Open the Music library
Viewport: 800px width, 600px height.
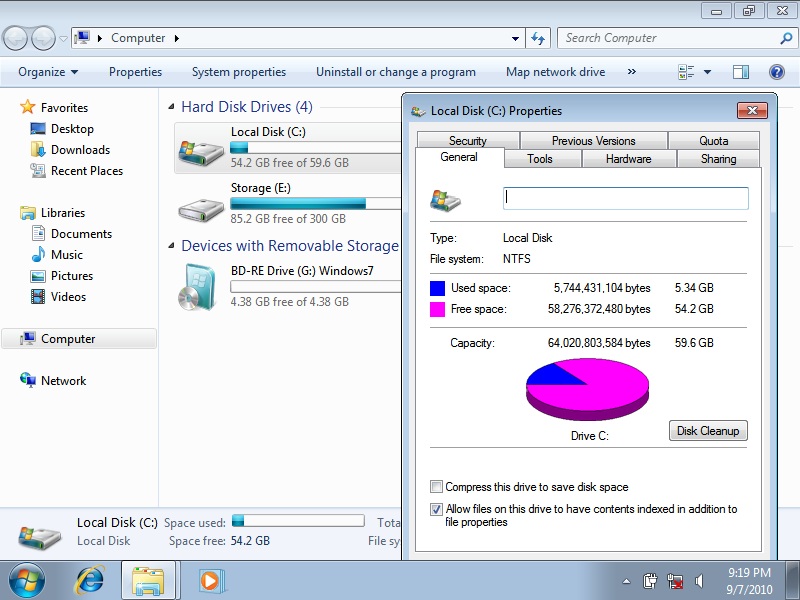(57, 255)
